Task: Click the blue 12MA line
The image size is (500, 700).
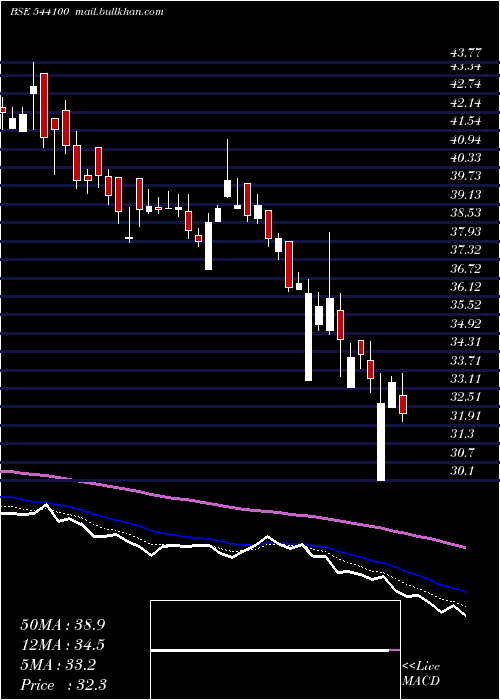Action: click(232, 543)
